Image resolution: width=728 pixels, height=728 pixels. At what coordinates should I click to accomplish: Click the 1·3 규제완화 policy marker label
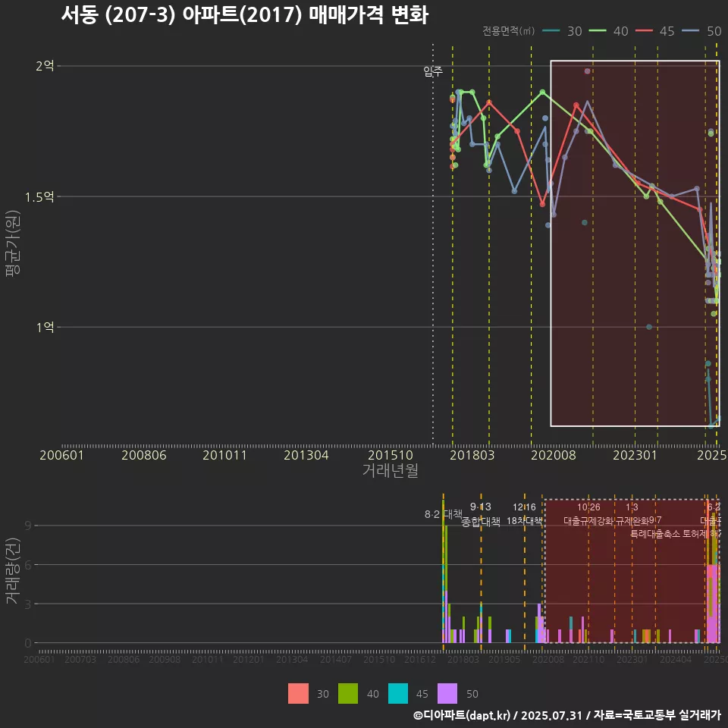632,514
